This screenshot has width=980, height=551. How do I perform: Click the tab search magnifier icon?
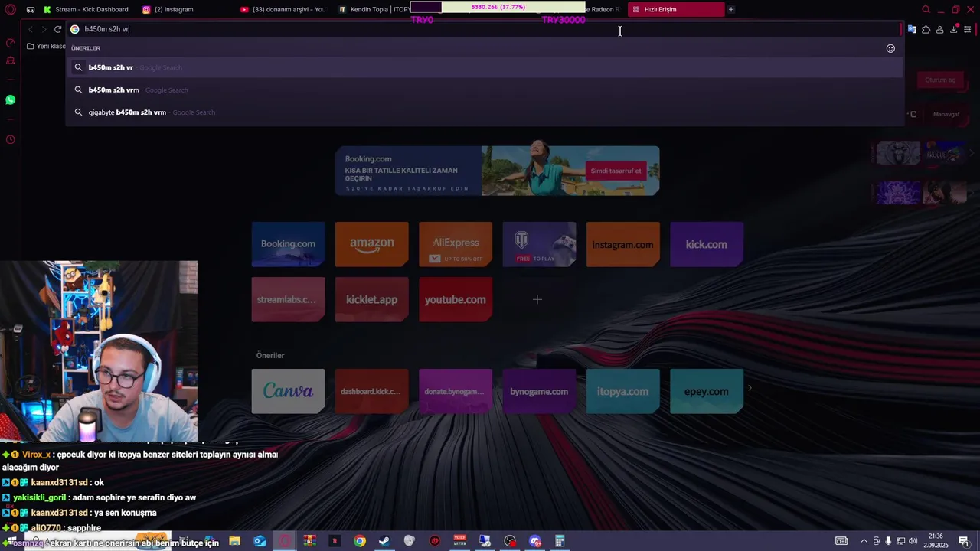coord(926,10)
